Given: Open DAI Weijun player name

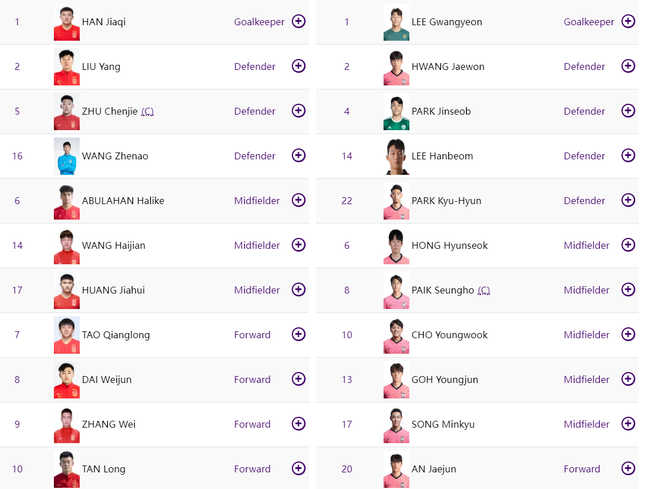Looking at the screenshot, I should 107,380.
